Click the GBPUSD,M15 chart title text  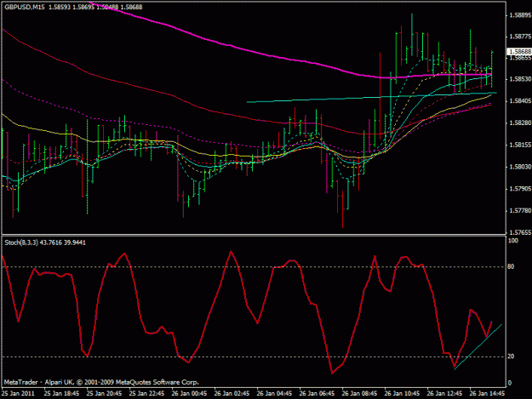(x=25, y=7)
